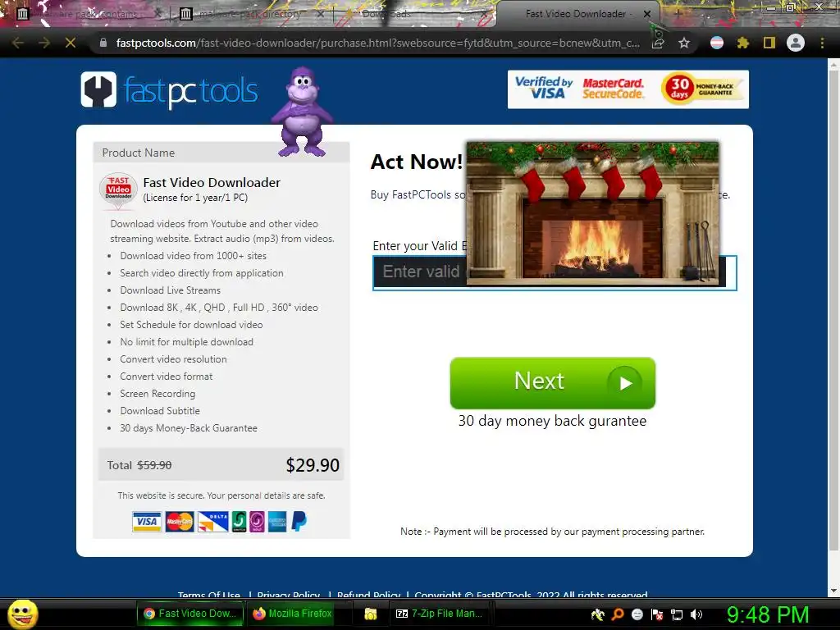
Task: Open the extensions puzzle piece menu
Action: [x=742, y=43]
